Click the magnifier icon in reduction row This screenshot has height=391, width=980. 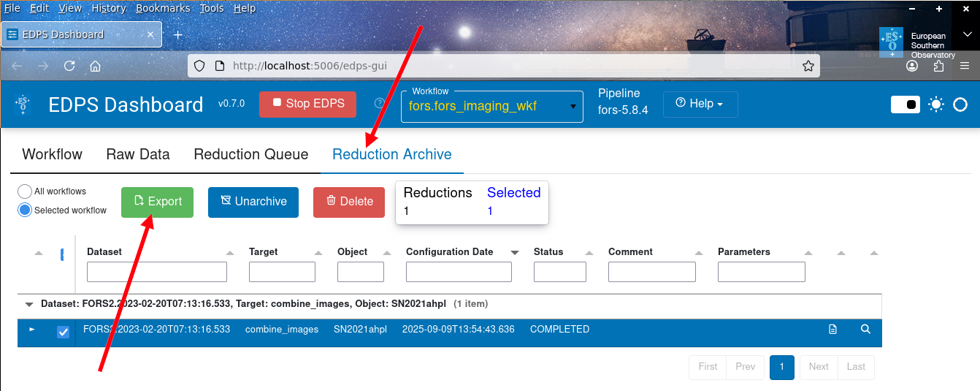pos(865,330)
